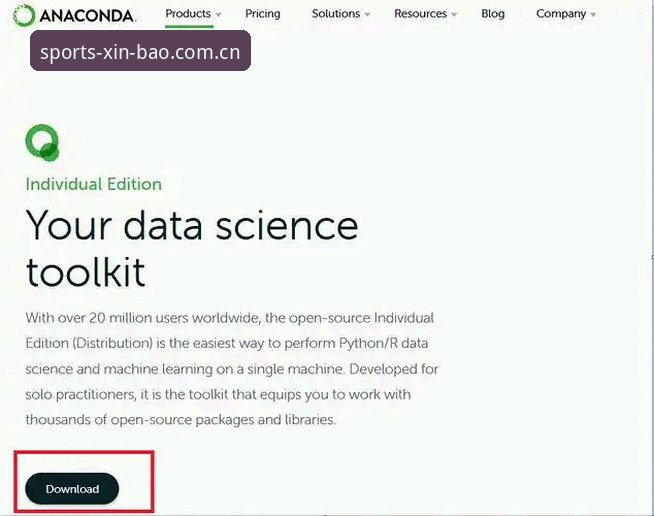Click the green underline beneath Products
The width and height of the screenshot is (654, 516).
[x=189, y=26]
